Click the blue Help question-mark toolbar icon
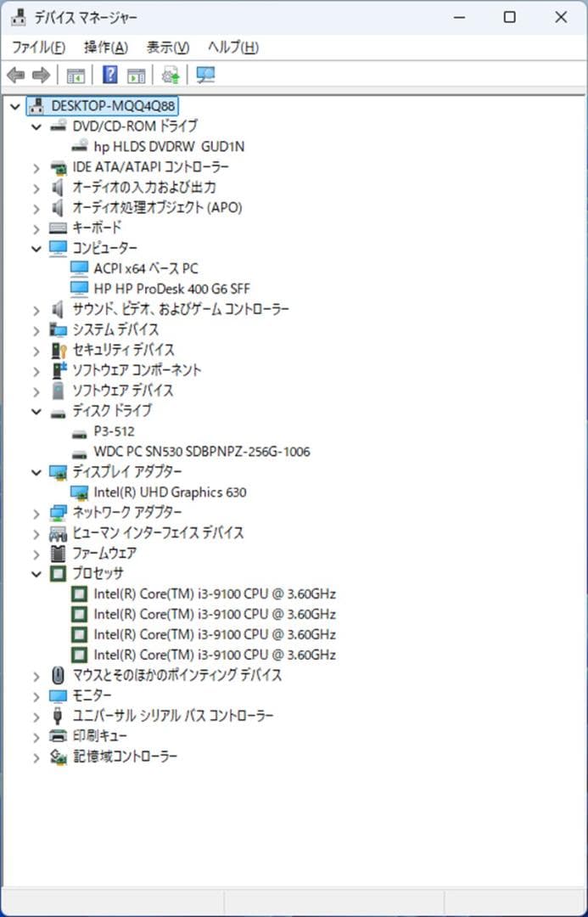Image resolution: width=588 pixels, height=917 pixels. point(110,75)
